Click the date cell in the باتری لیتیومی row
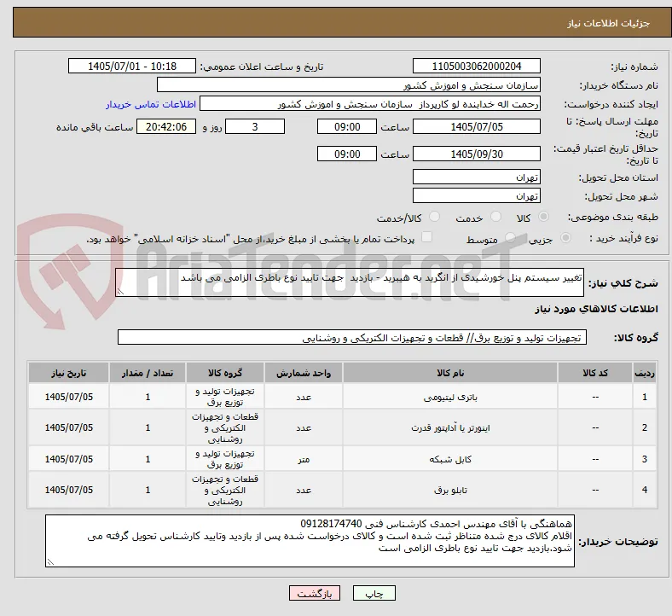672x616 pixels. click(68, 397)
